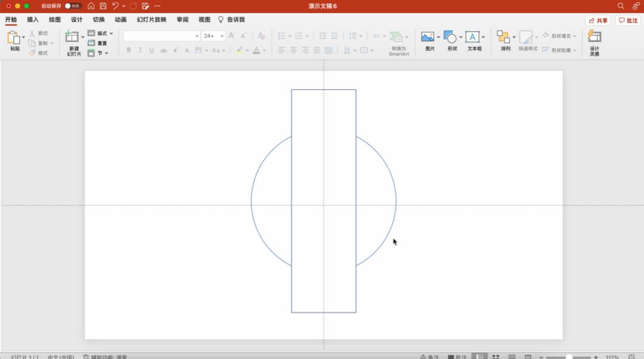Expand Section (节) dropdown
The height and width of the screenshot is (359, 644).
coord(106,53)
